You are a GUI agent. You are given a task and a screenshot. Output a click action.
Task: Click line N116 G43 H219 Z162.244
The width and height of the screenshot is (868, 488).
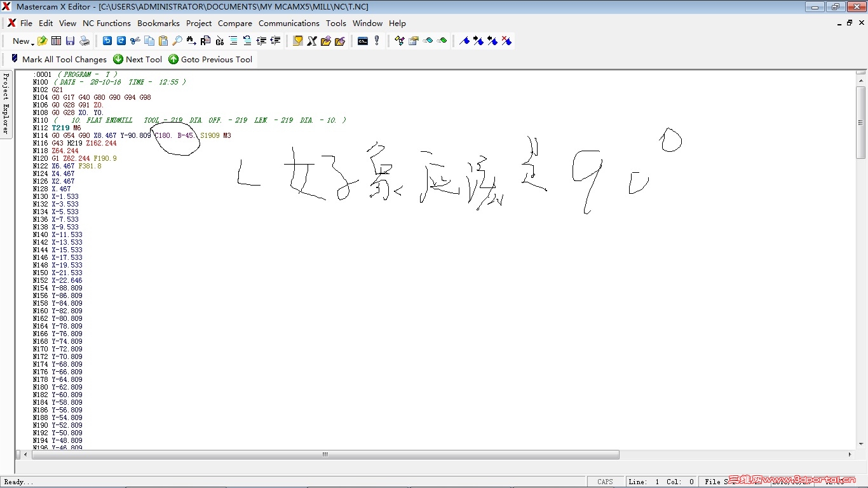pyautogui.click(x=75, y=143)
